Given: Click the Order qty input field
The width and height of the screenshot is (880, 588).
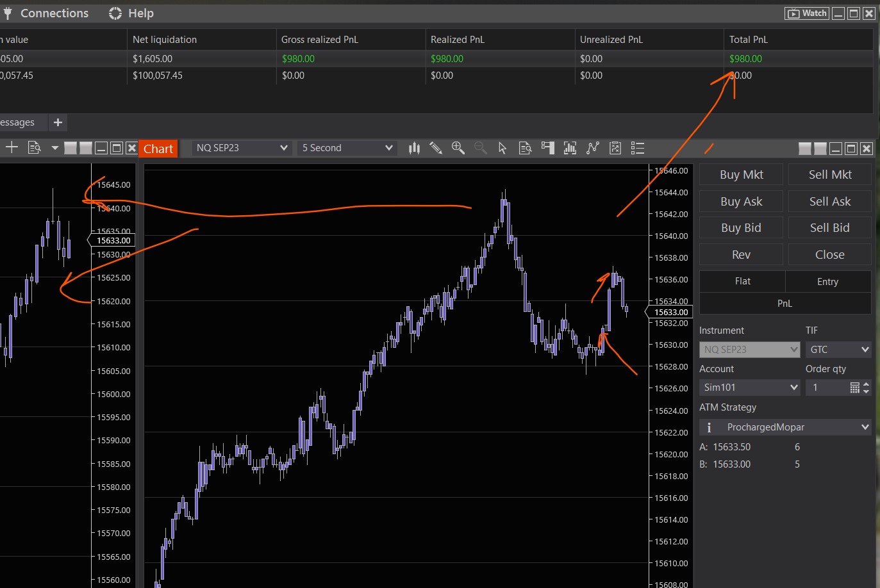Looking at the screenshot, I should coord(827,388).
